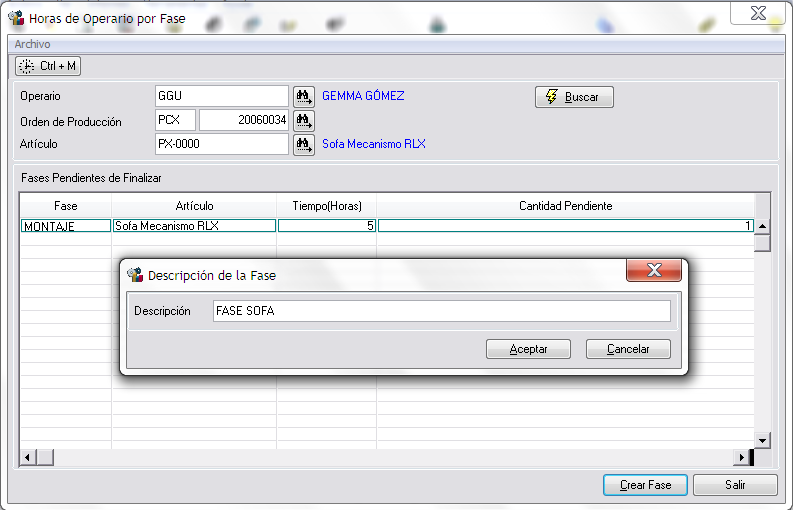
Task: Select the Tiempo cell with value 5
Action: [327, 226]
